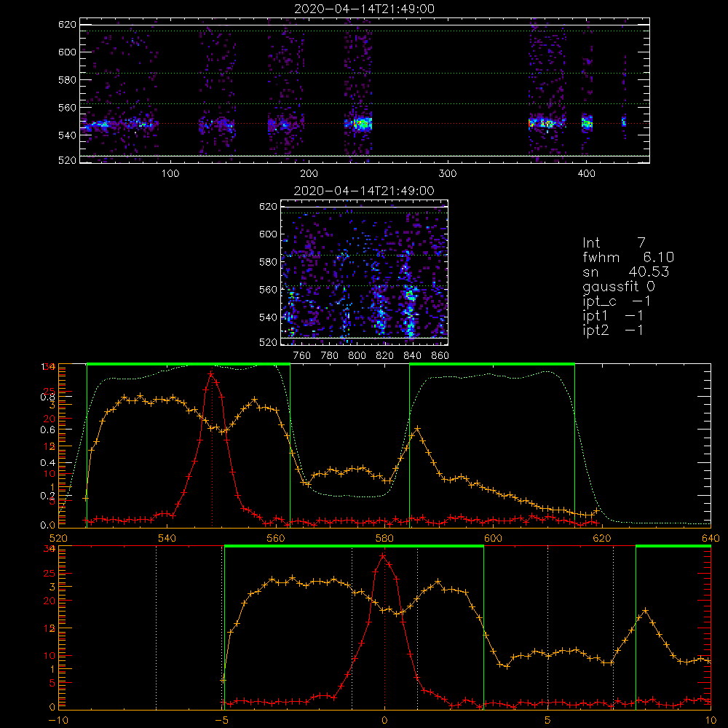
Task: Click the red peak maximum in the third plot
Action: pos(211,373)
